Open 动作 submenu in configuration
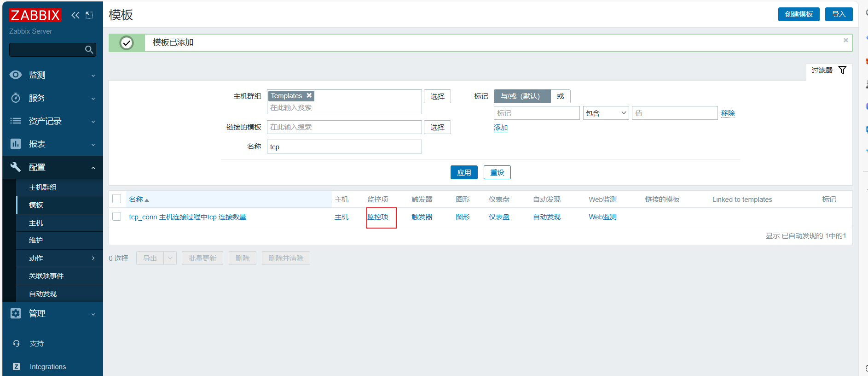The width and height of the screenshot is (868, 376). click(59, 258)
